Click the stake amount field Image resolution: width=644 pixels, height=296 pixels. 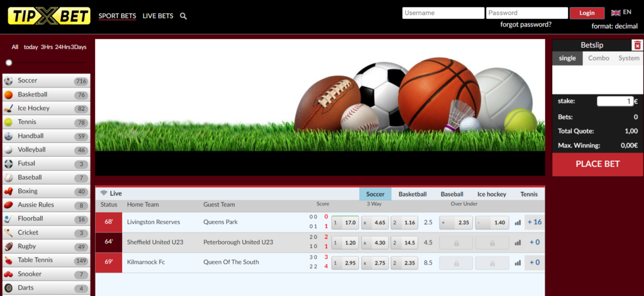point(615,101)
